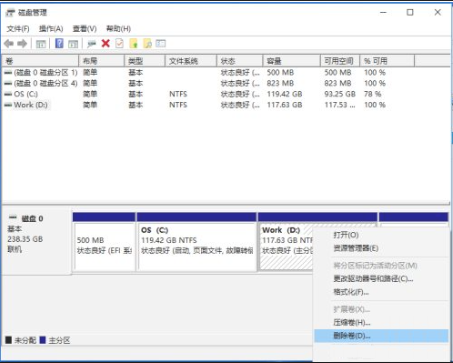This screenshot has height=363, width=453.
Task: Select the 500 MB EFI partition block
Action: (x=104, y=242)
